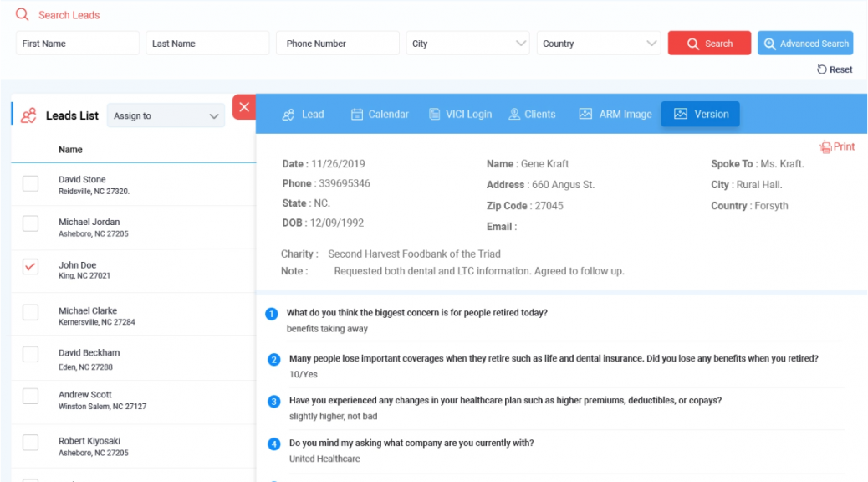Open David Beckham's lead record
The image size is (868, 482).
134,358
